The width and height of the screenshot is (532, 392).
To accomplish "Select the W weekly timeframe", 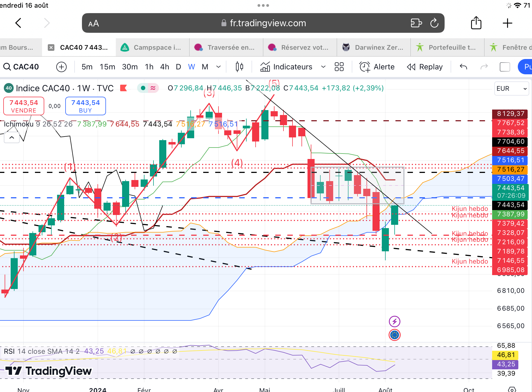I will [x=191, y=67].
